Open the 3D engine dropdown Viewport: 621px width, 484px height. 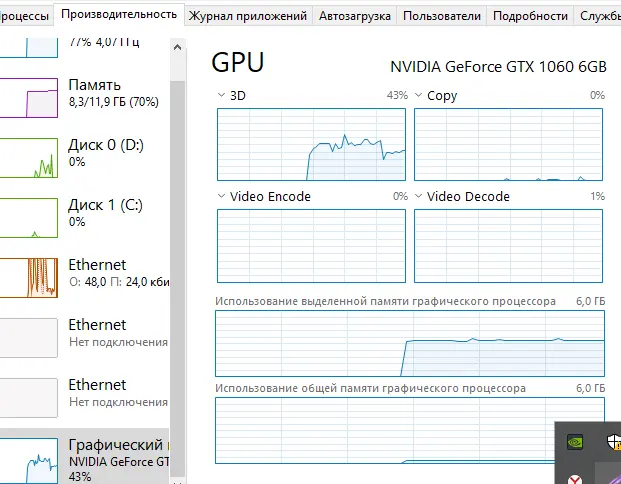[221, 95]
